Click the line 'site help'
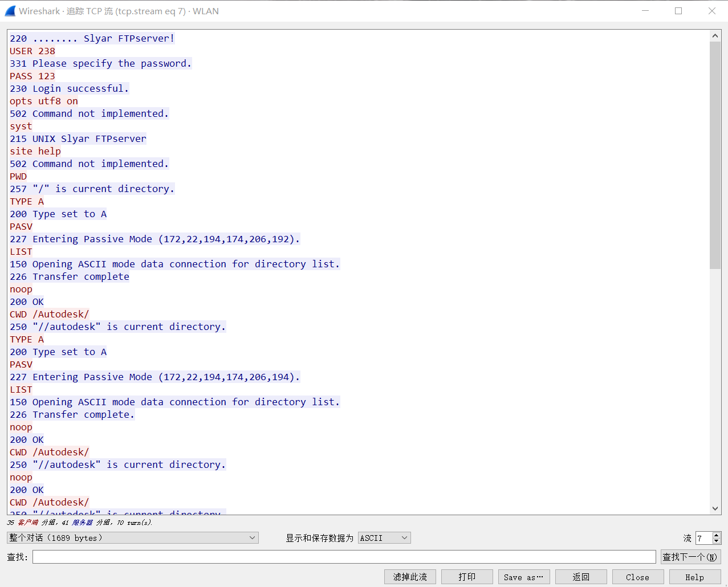Screen dimensions: 728x587 35,151
